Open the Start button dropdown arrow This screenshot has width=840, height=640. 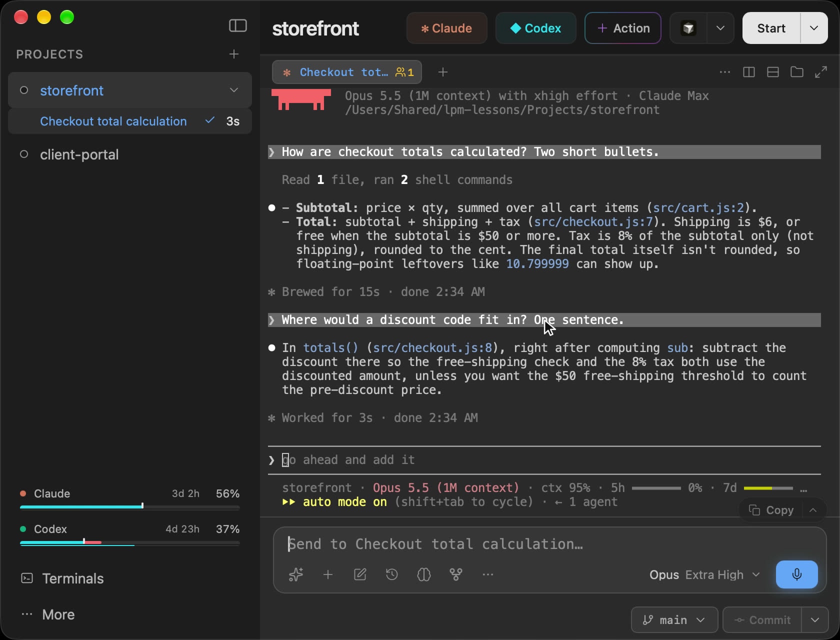pos(814,28)
